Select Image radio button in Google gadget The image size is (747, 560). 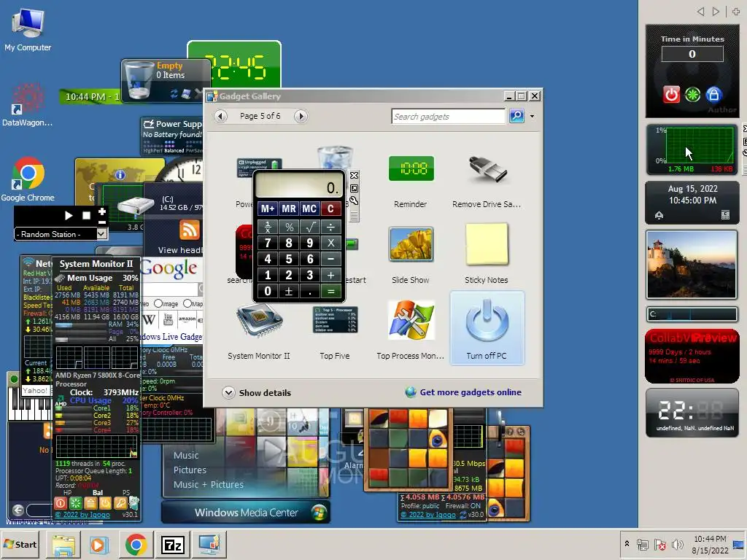click(158, 304)
